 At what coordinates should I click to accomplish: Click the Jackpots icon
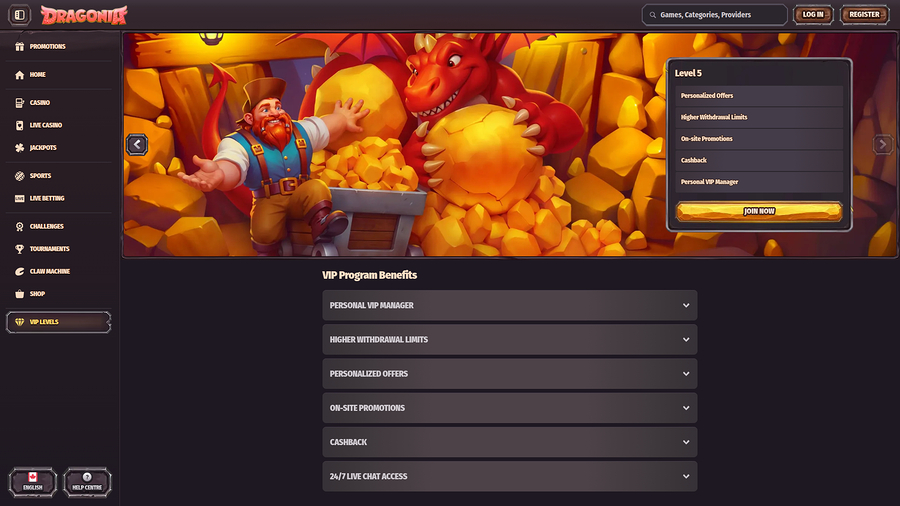[x=20, y=147]
